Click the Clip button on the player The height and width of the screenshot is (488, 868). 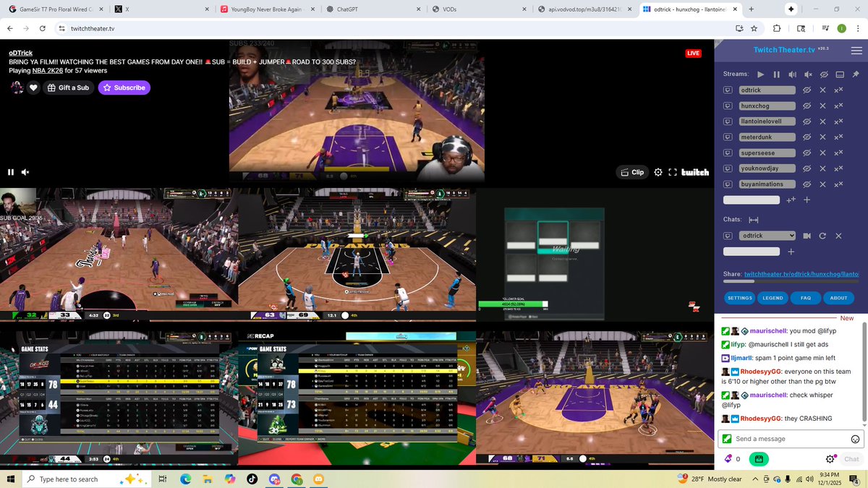pyautogui.click(x=631, y=172)
